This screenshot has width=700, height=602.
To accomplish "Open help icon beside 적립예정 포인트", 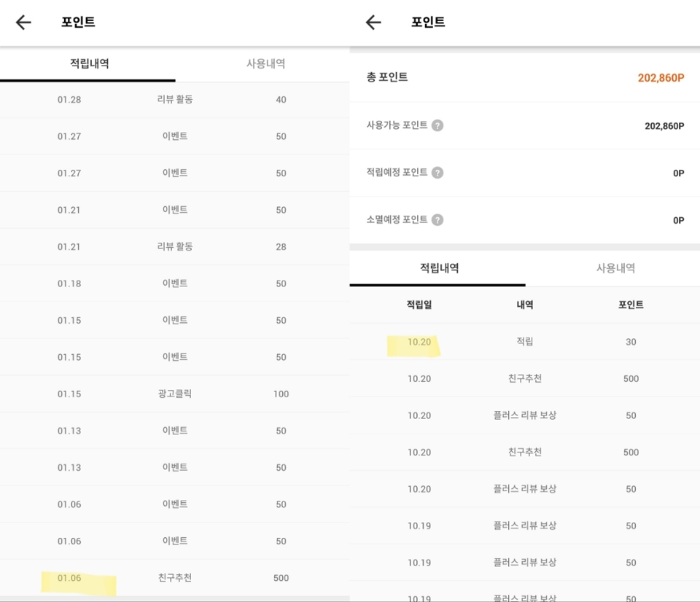I will [x=437, y=173].
